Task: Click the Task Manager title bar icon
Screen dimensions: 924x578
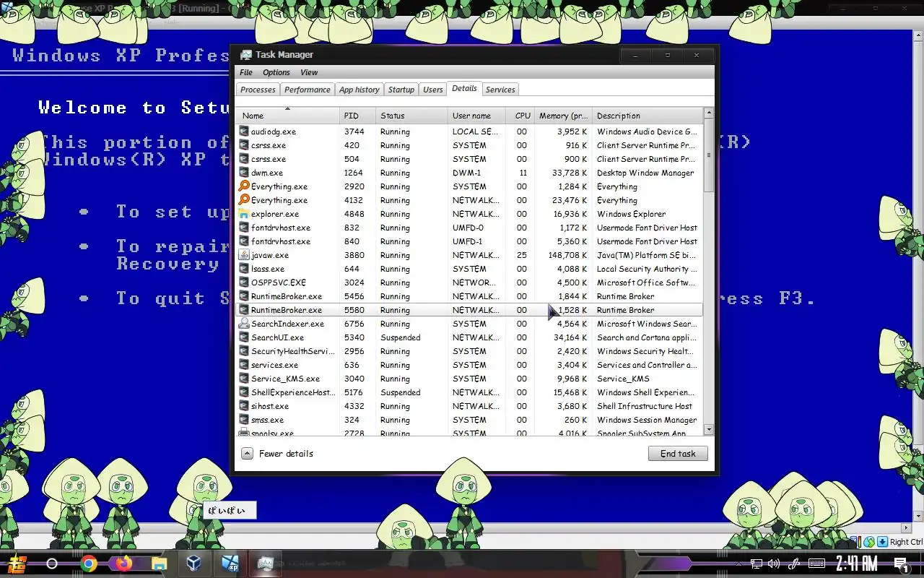Action: coord(246,55)
